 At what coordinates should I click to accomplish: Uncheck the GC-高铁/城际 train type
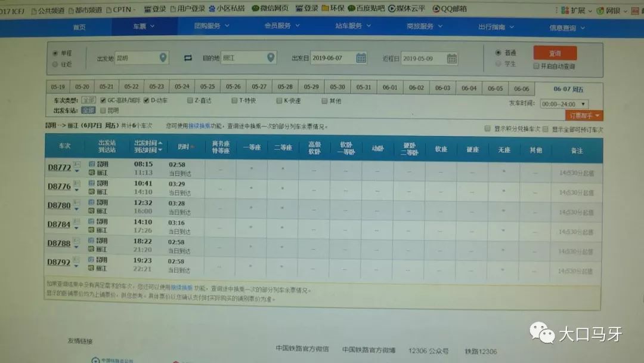tap(103, 100)
